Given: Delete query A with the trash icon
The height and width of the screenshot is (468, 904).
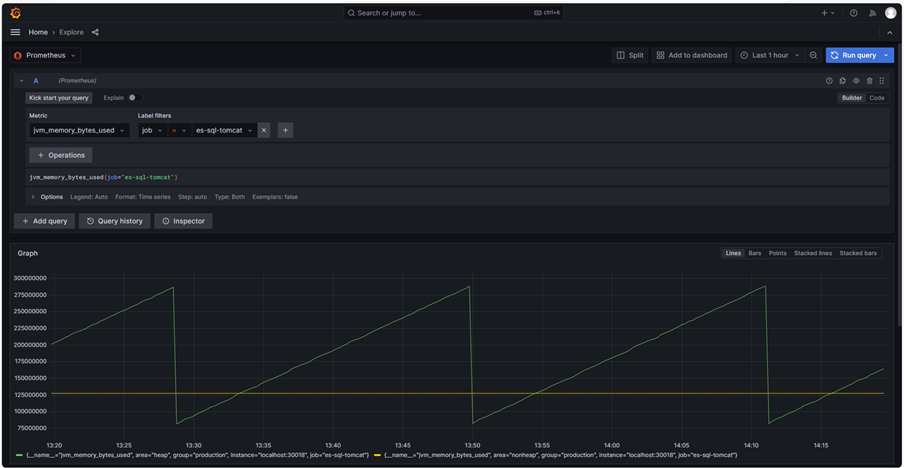Looking at the screenshot, I should coord(869,81).
